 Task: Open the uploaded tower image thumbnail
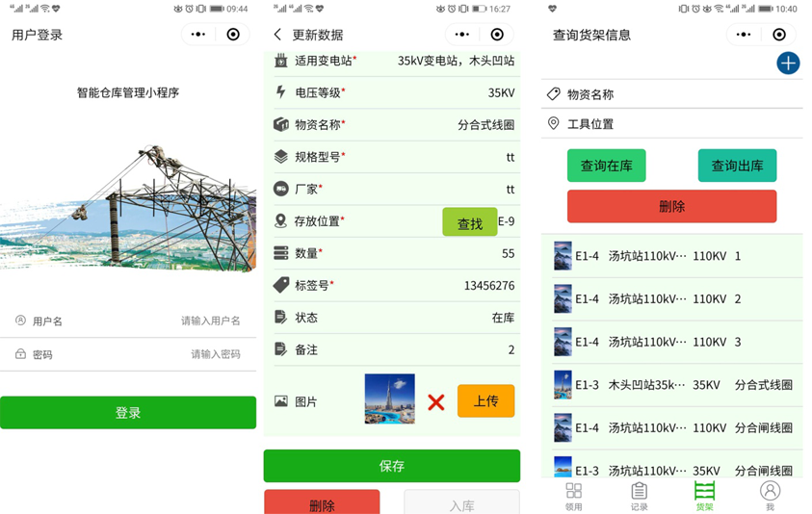389,399
